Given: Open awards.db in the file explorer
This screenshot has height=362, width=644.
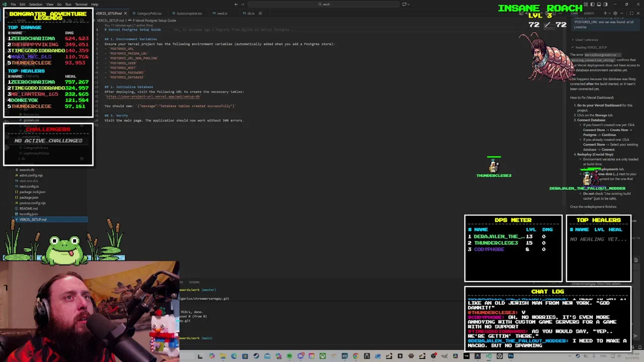Looking at the screenshot, I should 27,170.
